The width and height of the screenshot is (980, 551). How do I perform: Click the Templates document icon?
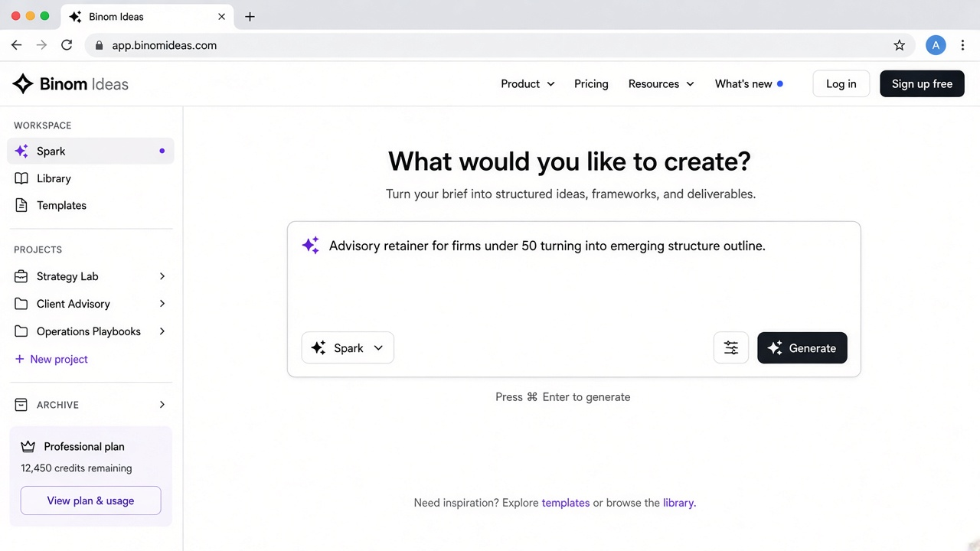tap(21, 205)
